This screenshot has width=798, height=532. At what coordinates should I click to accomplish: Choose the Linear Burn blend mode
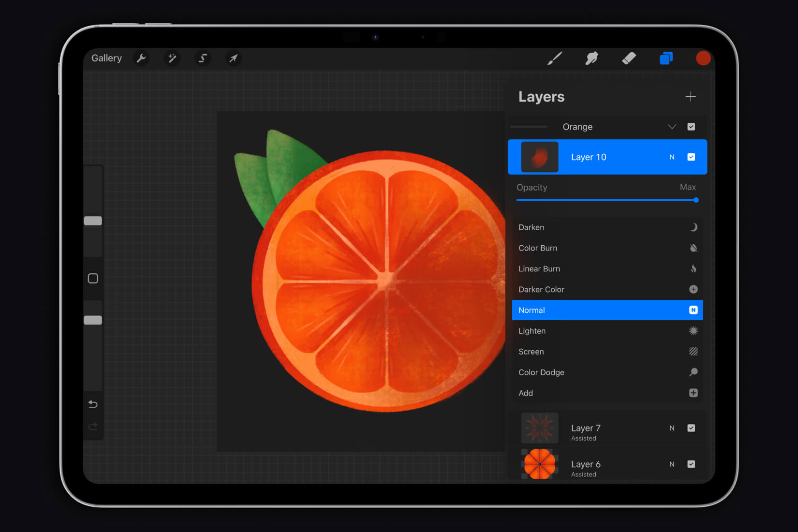(607, 269)
